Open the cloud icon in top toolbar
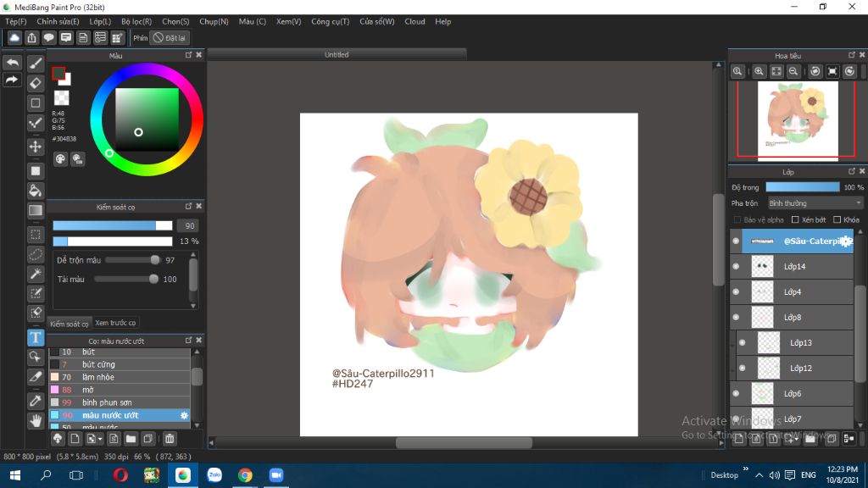This screenshot has height=488, width=868. [14, 37]
